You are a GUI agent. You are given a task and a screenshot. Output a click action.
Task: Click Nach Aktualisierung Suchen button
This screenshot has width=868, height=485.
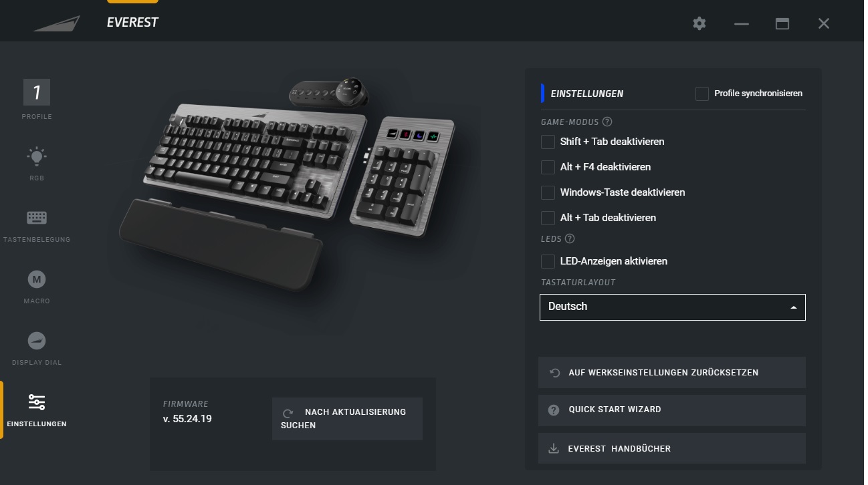point(347,419)
